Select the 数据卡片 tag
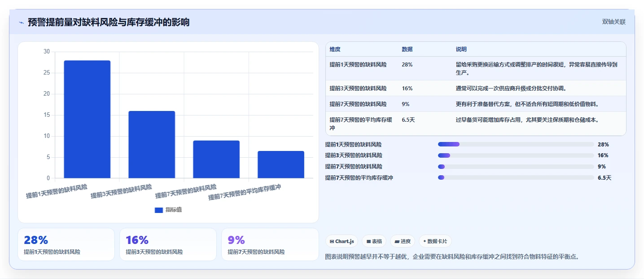644x279 pixels. coord(435,241)
